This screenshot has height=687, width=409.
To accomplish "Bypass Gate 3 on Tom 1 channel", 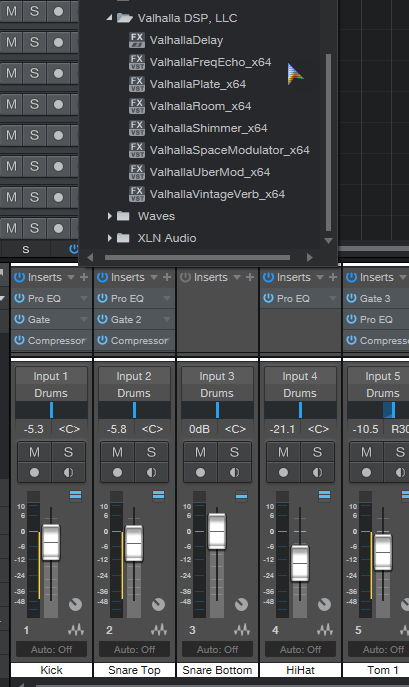I will (x=351, y=298).
